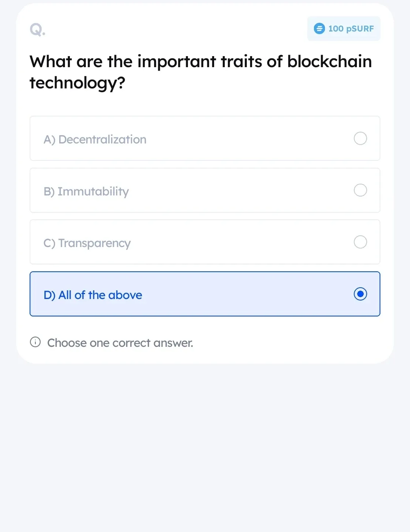Select the Decentralization radio button
This screenshot has height=532, width=410.
pyautogui.click(x=360, y=139)
